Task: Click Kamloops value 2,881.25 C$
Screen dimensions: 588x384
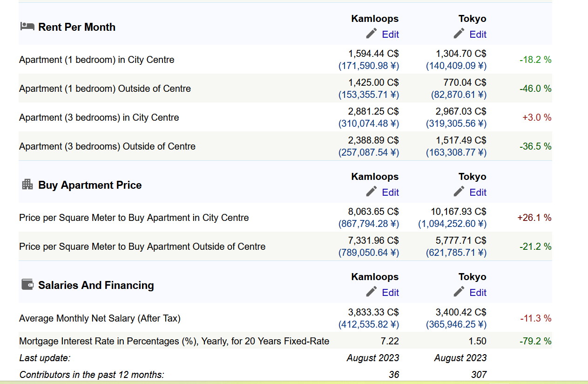Action: (373, 111)
